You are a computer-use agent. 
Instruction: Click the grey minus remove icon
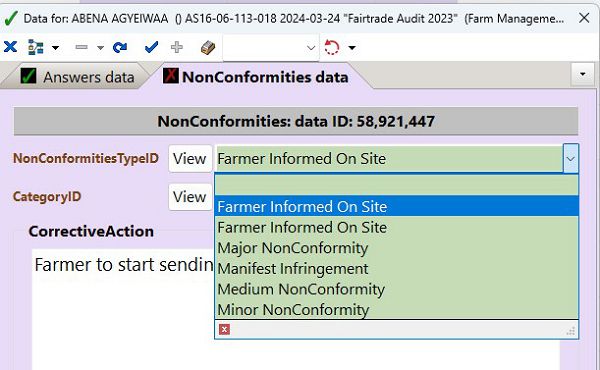click(x=82, y=47)
